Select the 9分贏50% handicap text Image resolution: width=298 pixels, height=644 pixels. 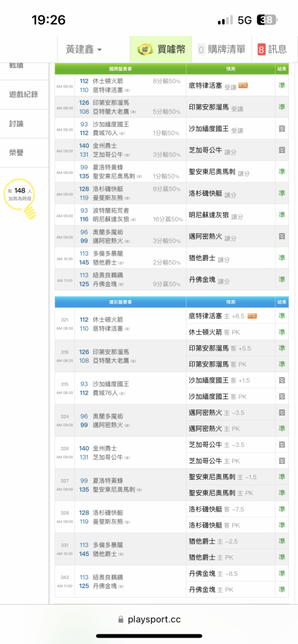tap(166, 284)
